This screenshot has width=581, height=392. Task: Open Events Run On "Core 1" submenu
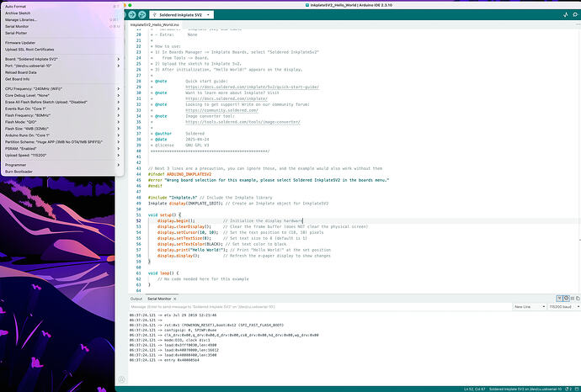(x=62, y=109)
